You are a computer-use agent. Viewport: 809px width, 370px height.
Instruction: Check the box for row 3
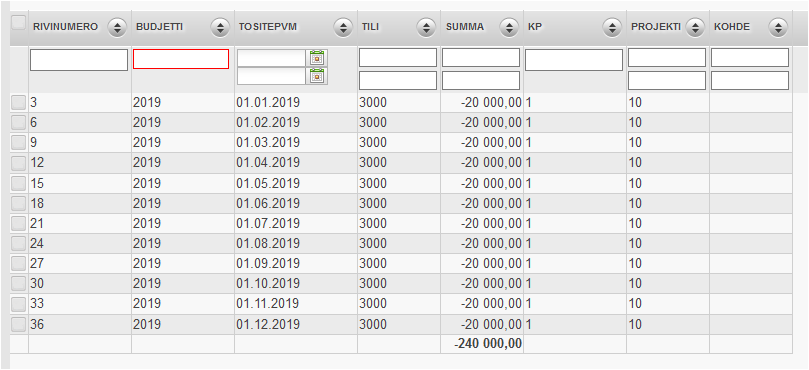(x=19, y=103)
